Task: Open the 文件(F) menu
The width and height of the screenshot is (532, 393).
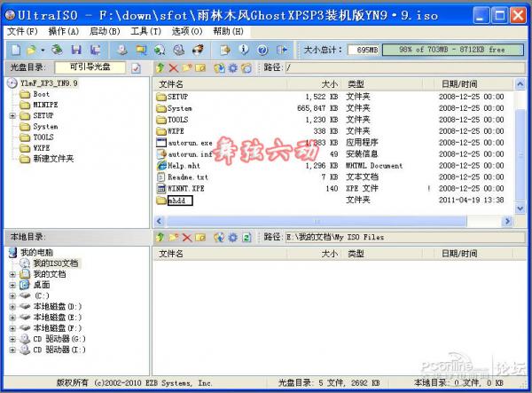Action: click(22, 32)
